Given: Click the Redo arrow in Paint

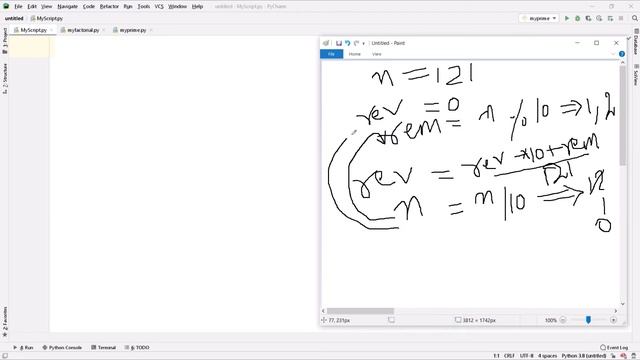Looking at the screenshot, I should tap(356, 43).
